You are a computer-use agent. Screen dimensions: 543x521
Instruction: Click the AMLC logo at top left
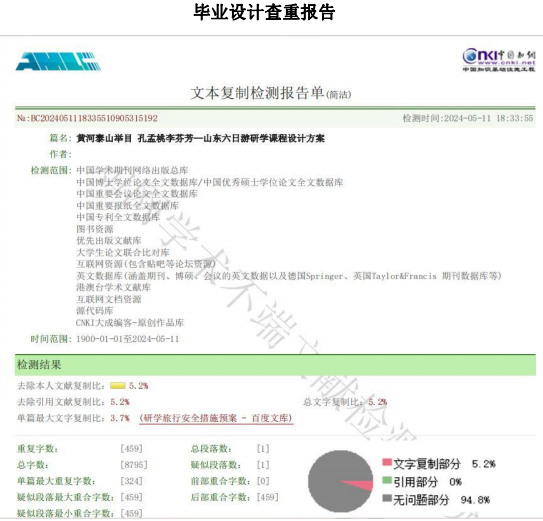click(58, 61)
